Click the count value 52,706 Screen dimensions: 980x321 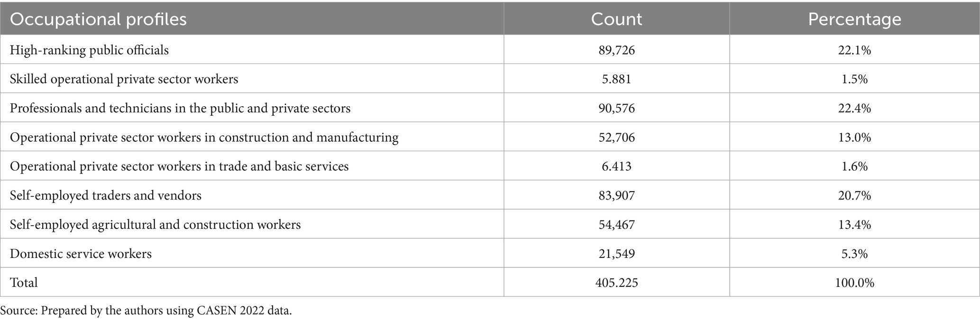click(616, 138)
